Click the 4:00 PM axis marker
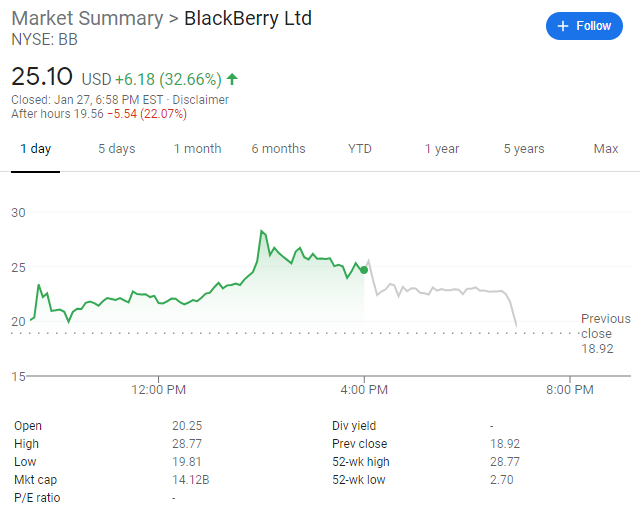640x514 pixels. tap(364, 389)
